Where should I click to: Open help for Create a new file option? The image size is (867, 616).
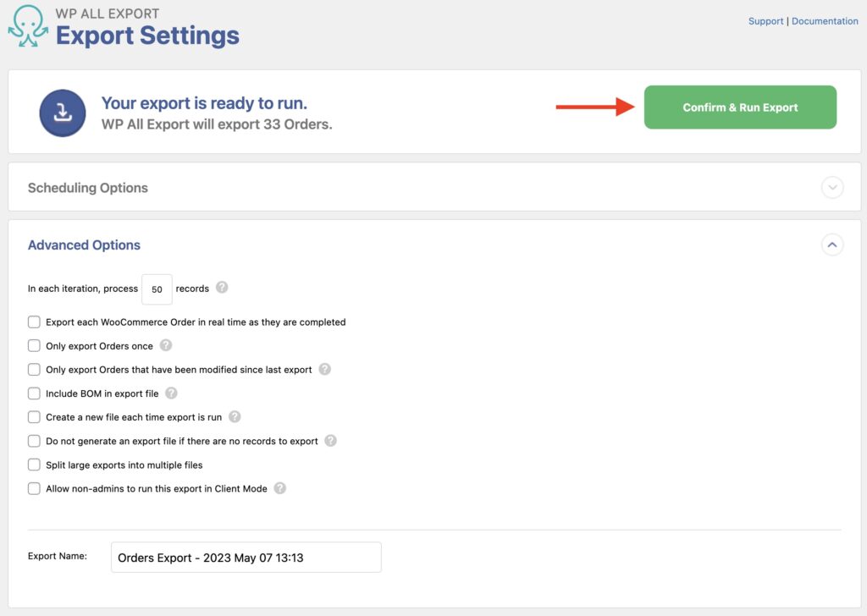click(x=235, y=416)
